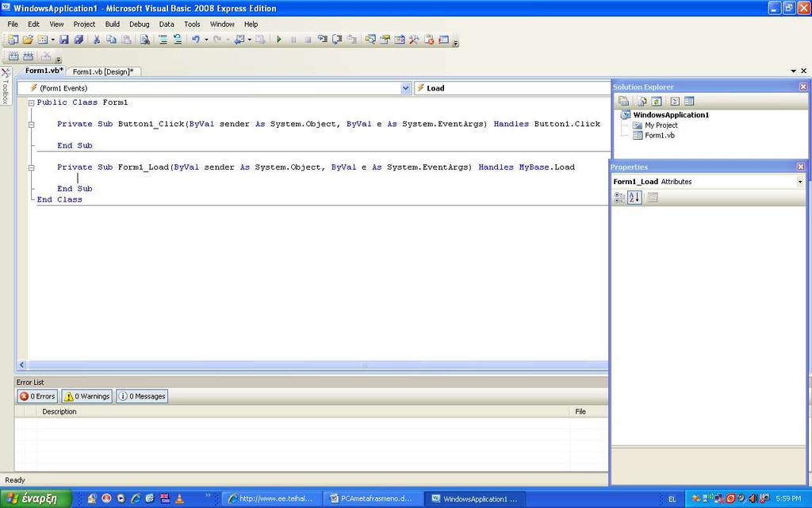Select WindowsApplication1 project in Solution Explorer
The height and width of the screenshot is (508, 812).
coord(671,115)
